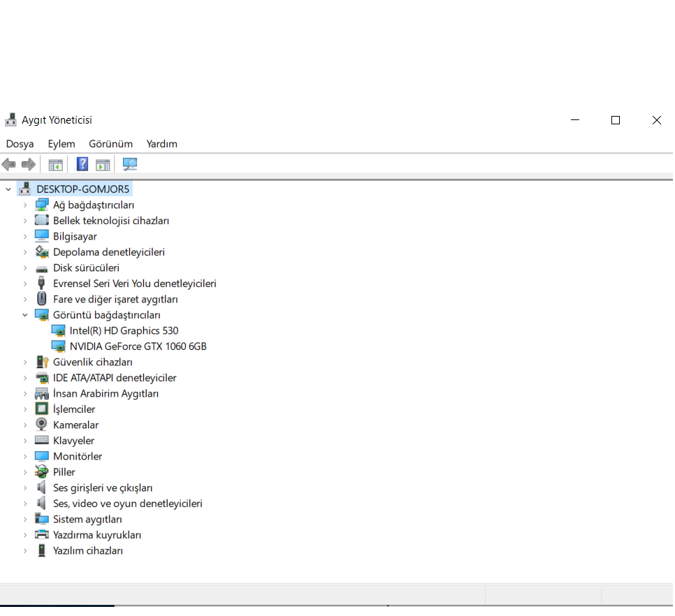The height and width of the screenshot is (616, 675).
Task: Select NVIDIA GeForce GTX 1060 6GB label
Action: coord(138,346)
